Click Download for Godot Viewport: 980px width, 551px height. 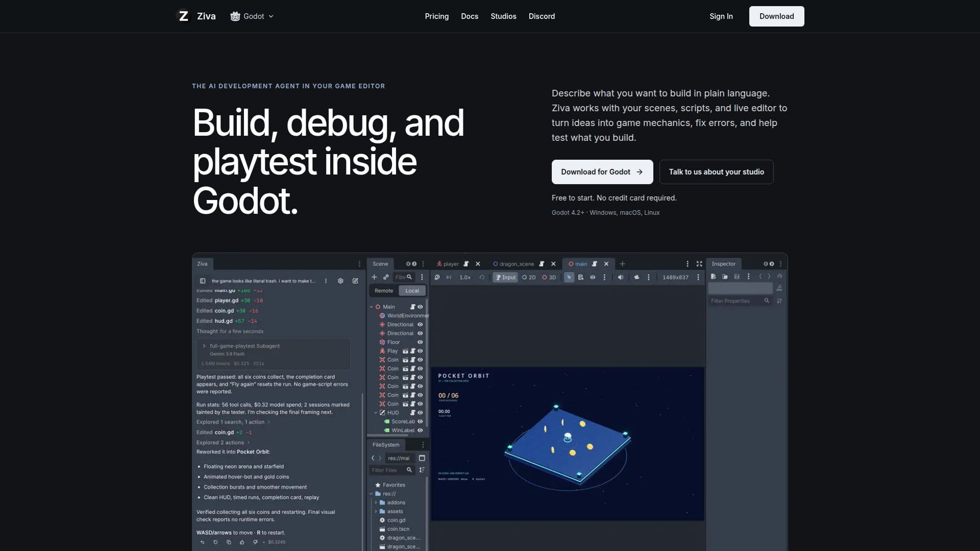point(602,172)
